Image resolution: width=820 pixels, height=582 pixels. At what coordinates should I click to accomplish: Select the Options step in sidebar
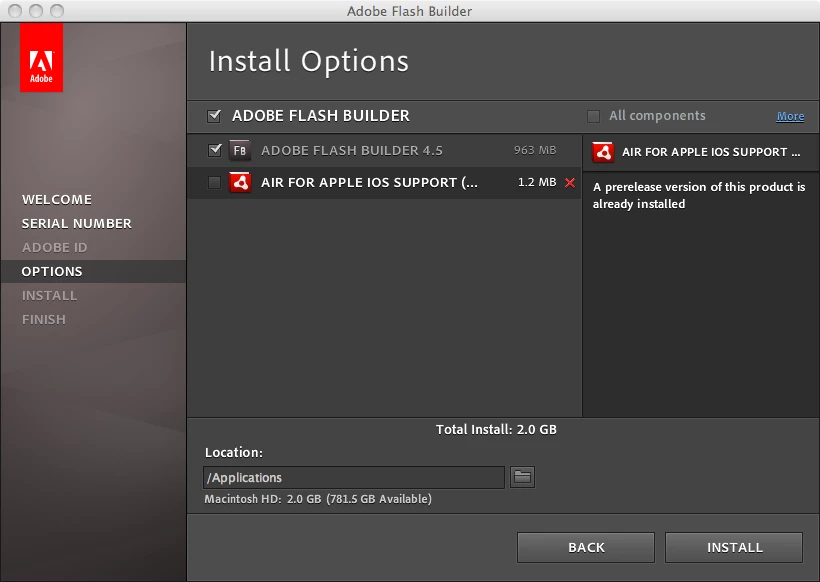94,271
